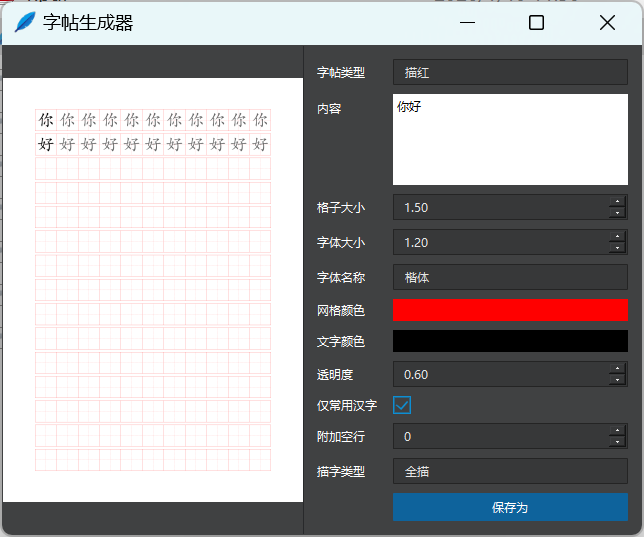
Task: Click the 格子大小 value field showing 1.50
Action: click(x=500, y=208)
